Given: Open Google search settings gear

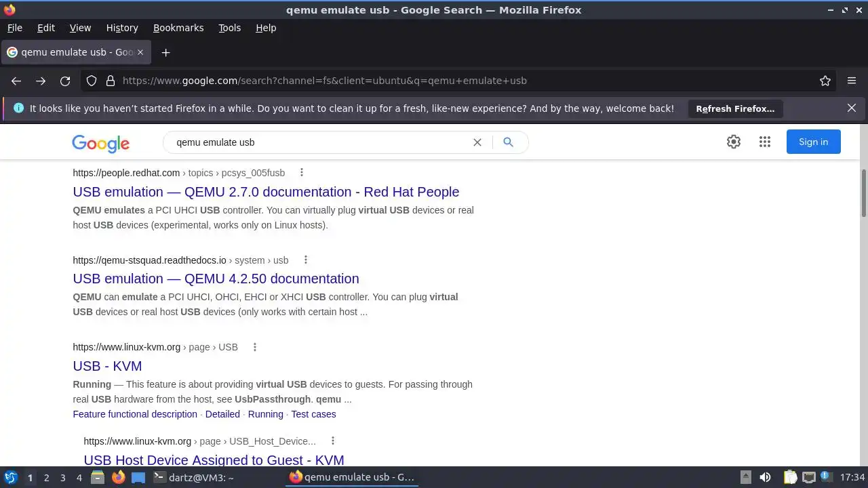Looking at the screenshot, I should 734,142.
